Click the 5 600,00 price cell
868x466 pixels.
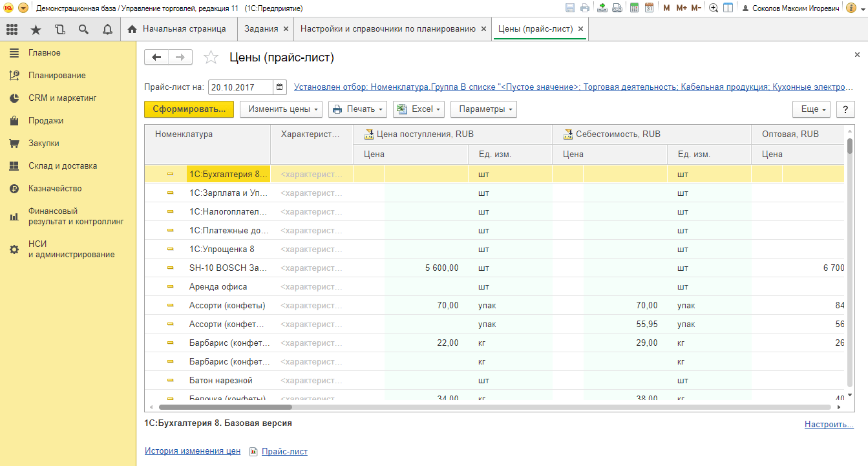[x=426, y=268]
